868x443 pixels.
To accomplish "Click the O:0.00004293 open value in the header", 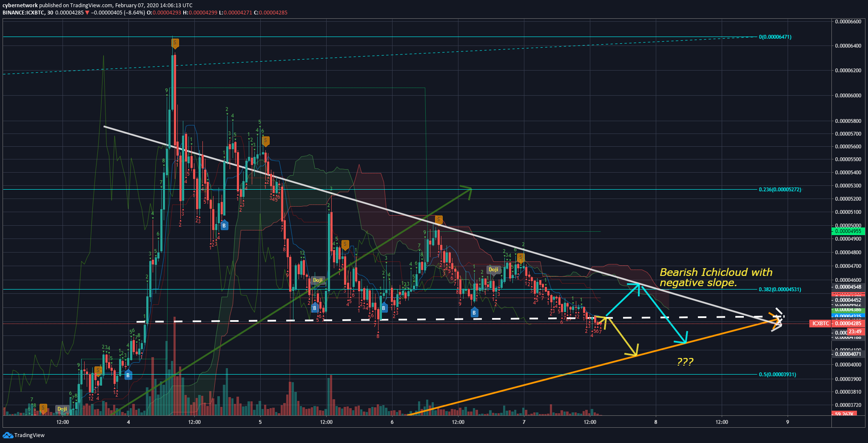I will pyautogui.click(x=164, y=13).
